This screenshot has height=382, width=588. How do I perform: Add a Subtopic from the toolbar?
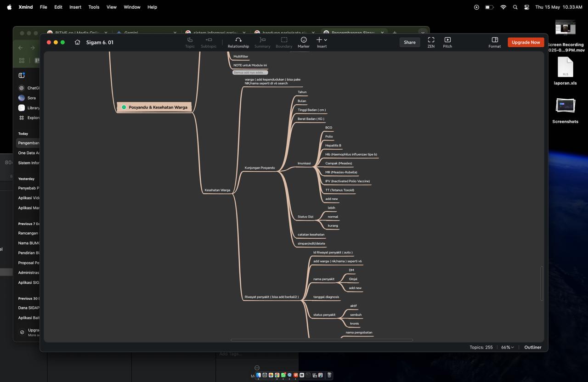click(209, 42)
